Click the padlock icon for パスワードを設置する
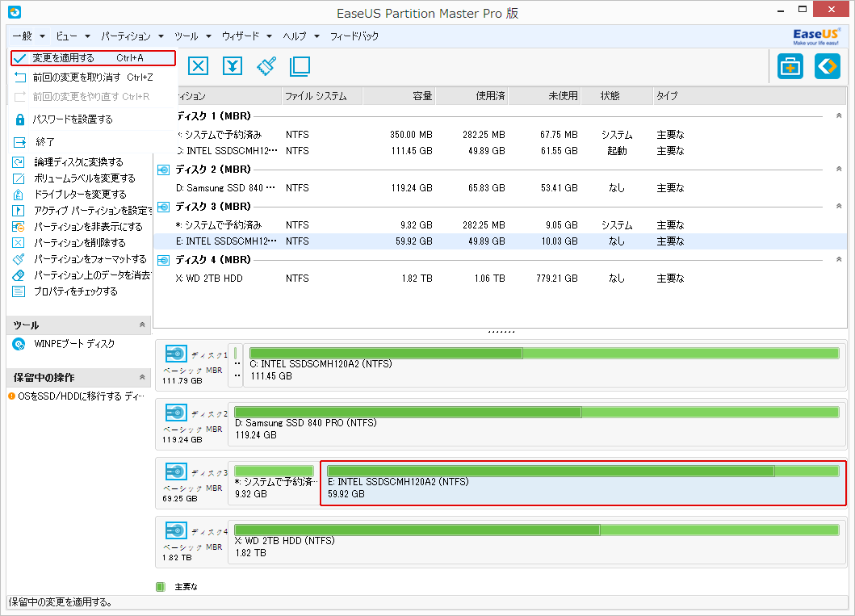The width and height of the screenshot is (855, 616). pos(20,119)
